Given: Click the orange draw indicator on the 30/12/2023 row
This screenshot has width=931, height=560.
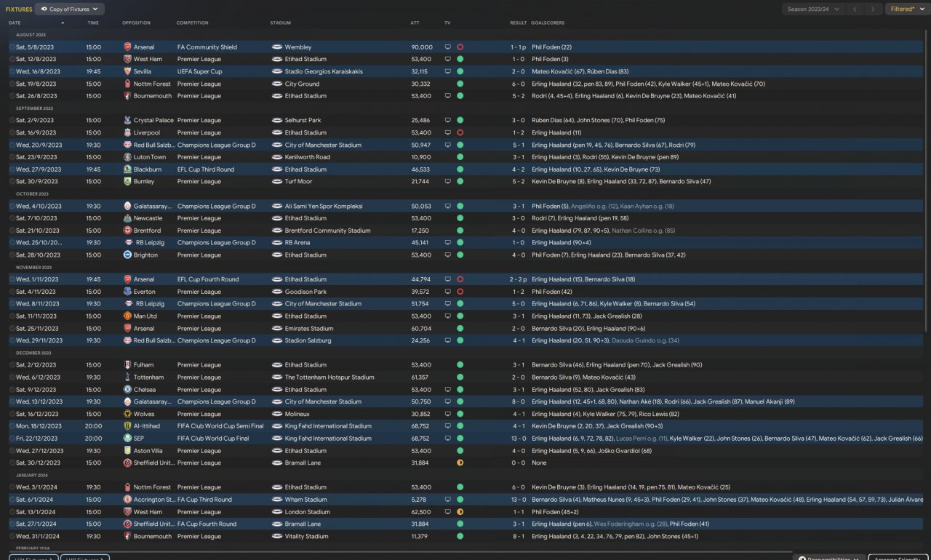Looking at the screenshot, I should (460, 463).
